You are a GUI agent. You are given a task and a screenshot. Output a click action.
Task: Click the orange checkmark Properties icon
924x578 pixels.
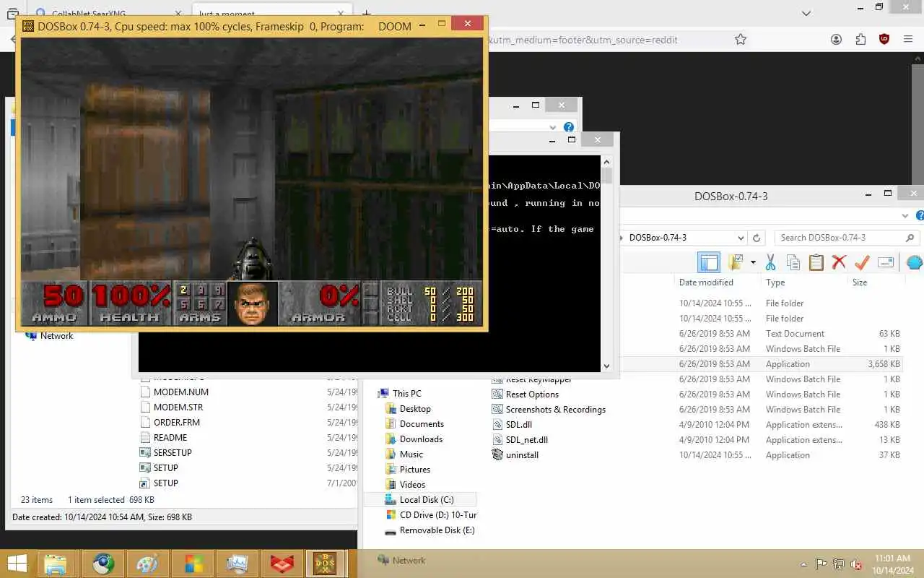[x=862, y=262]
